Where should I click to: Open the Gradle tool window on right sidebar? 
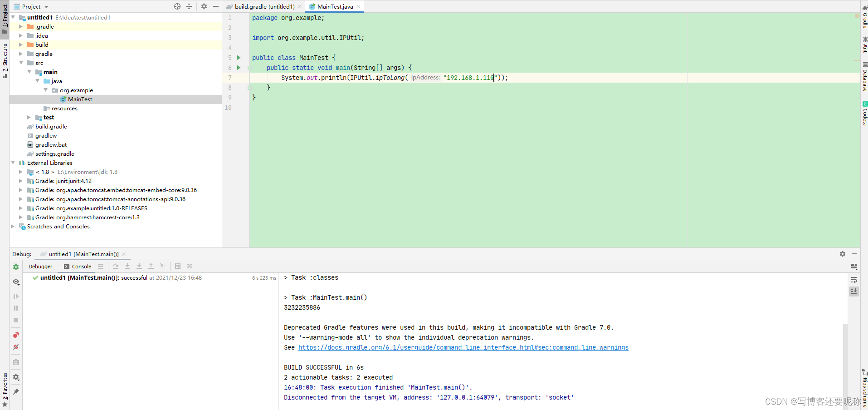pos(865,17)
